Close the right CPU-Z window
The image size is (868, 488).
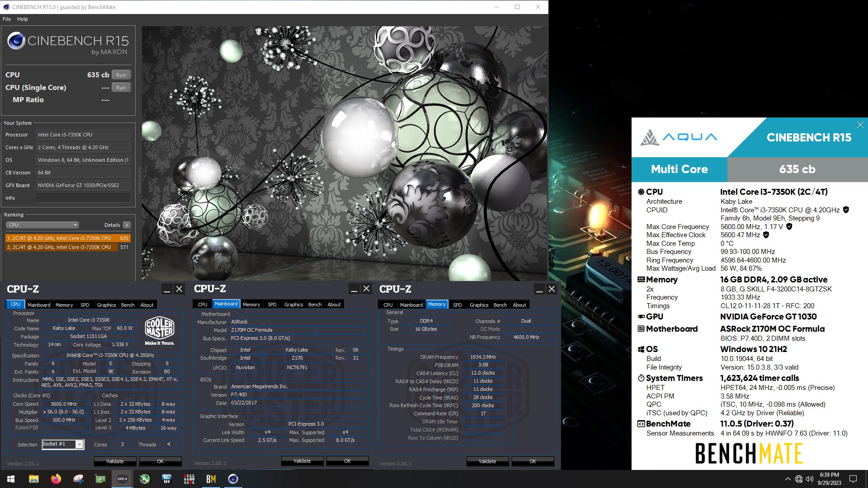tap(552, 289)
